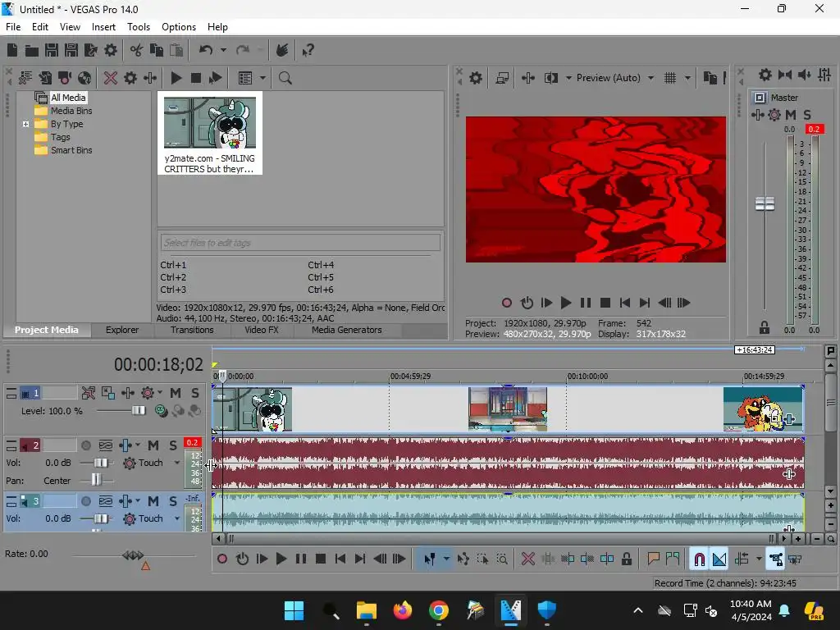Switch to the Video FX tab
The image size is (840, 630).
point(262,330)
